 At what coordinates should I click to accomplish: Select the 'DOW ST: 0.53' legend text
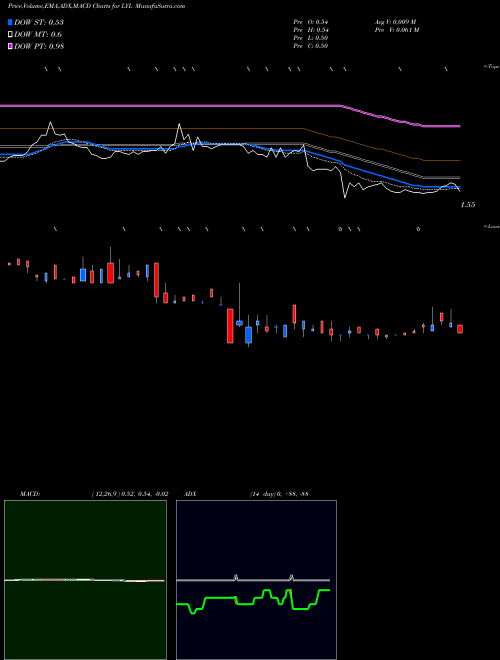[x=39, y=22]
